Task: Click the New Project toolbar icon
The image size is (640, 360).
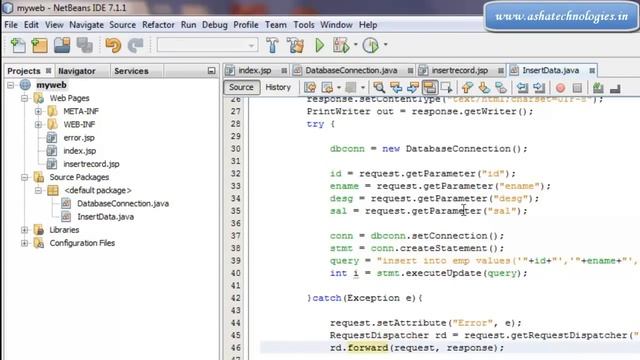Action: click(40, 45)
